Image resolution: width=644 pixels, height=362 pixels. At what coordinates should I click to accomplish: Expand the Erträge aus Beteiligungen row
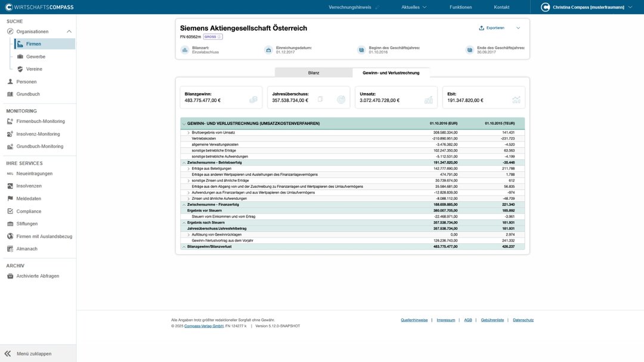click(x=188, y=168)
